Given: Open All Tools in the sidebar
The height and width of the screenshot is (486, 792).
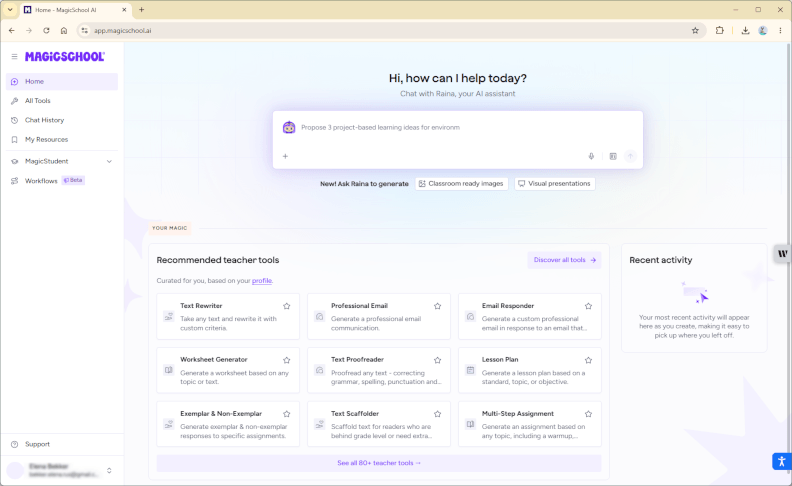Looking at the screenshot, I should pos(62,101).
